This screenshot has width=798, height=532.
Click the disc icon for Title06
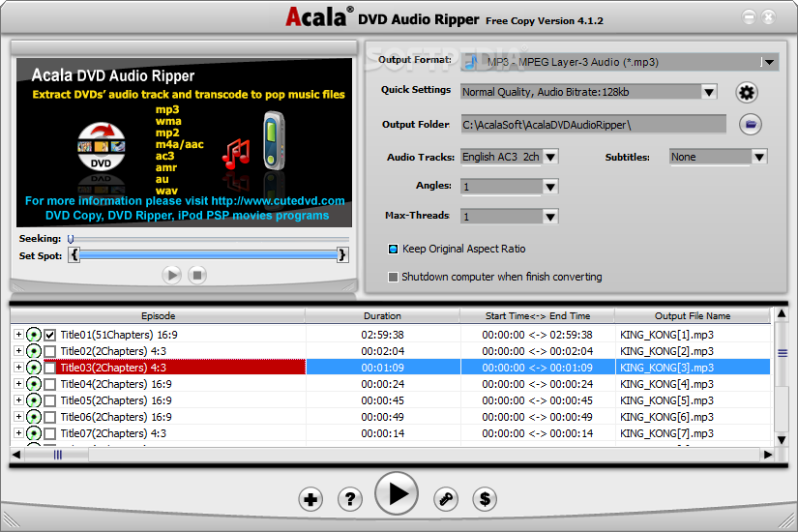click(x=34, y=417)
